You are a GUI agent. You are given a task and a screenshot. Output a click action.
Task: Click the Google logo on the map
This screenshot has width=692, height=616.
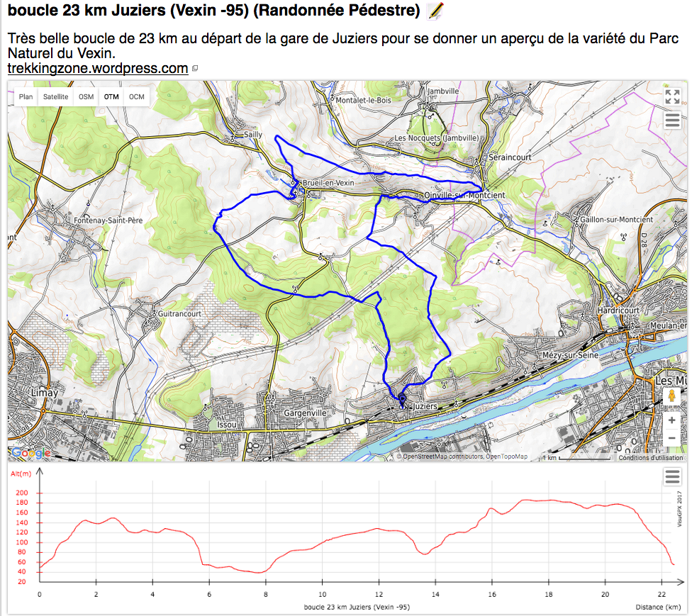pyautogui.click(x=31, y=453)
